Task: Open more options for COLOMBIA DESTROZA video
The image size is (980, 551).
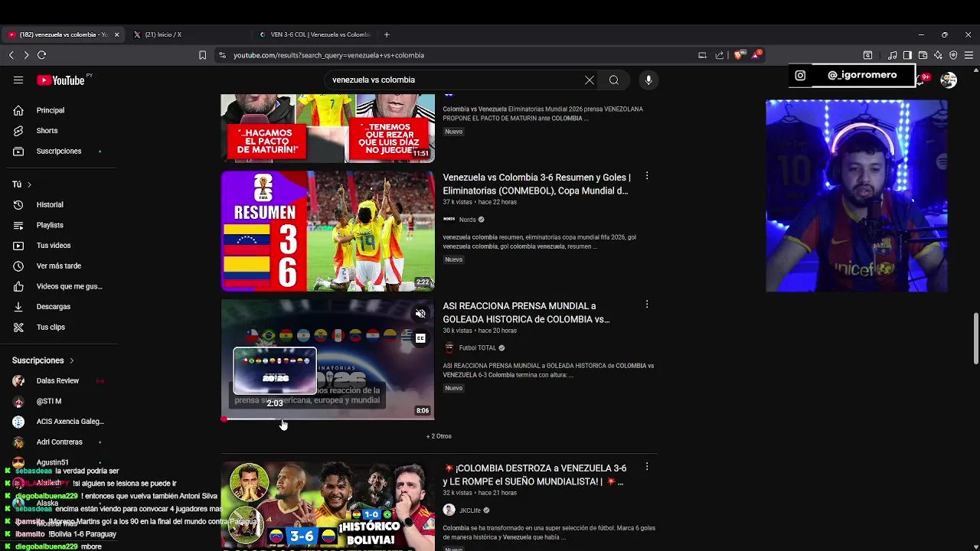Action: coord(647,467)
